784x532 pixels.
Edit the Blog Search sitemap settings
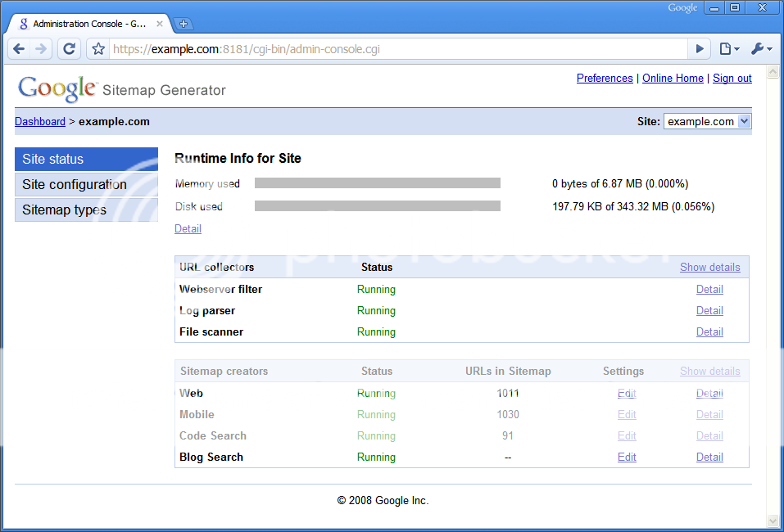[x=627, y=458]
